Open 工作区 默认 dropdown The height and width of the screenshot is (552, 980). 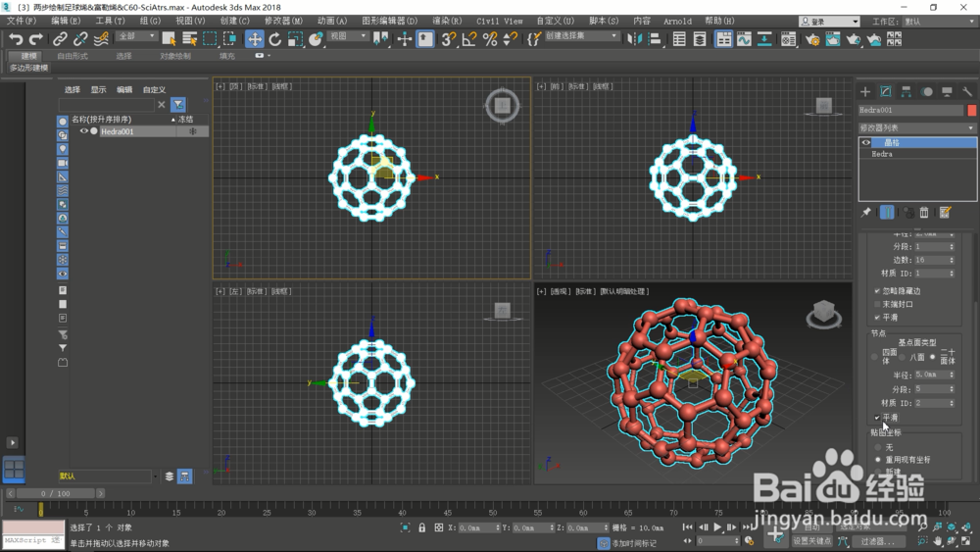(x=938, y=22)
